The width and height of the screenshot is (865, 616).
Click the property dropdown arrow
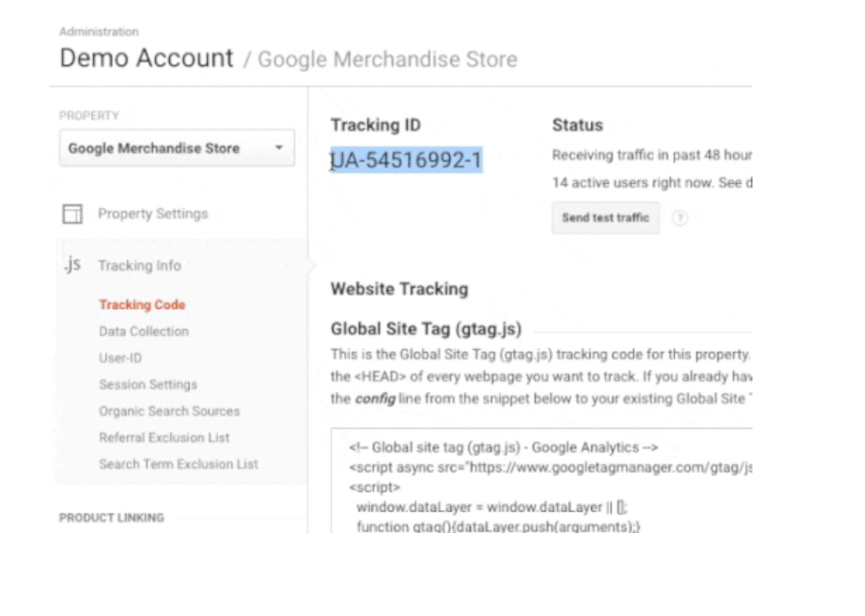tap(279, 148)
